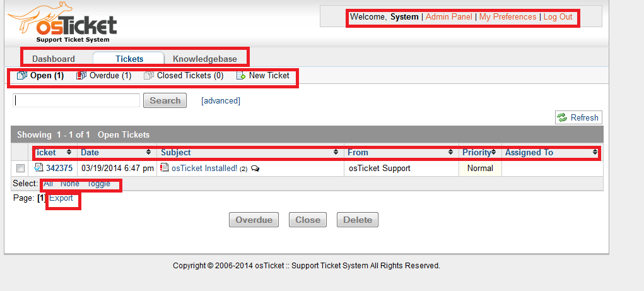Image resolution: width=644 pixels, height=291 pixels.
Task: Click the thread icon before osTicket Installed!
Action: coord(165,168)
